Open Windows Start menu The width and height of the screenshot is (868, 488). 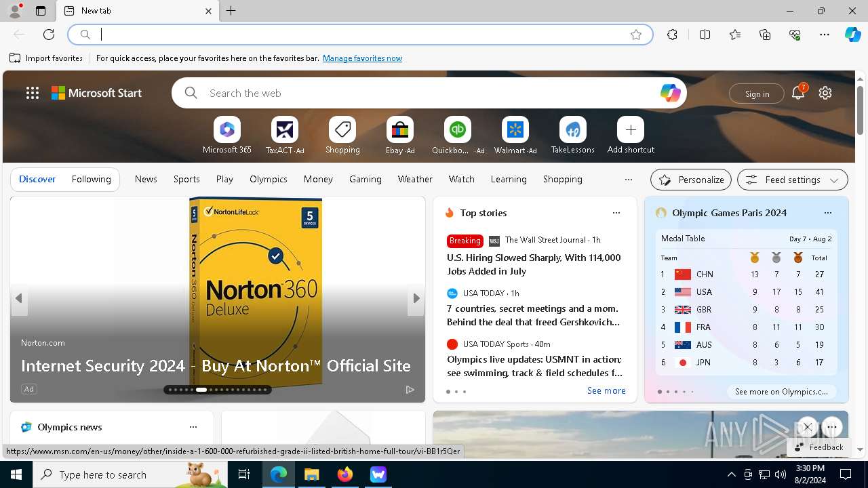[x=16, y=474]
